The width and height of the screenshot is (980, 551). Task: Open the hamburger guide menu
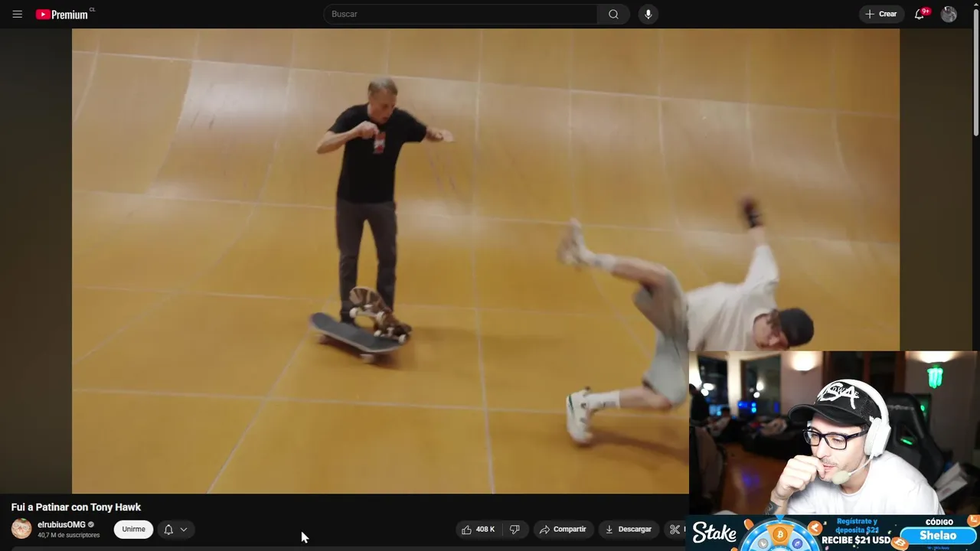point(18,14)
